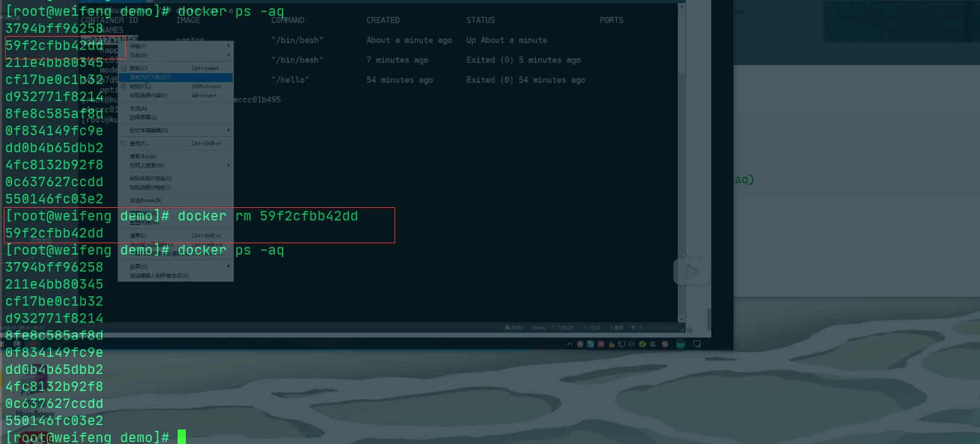The height and width of the screenshot is (444, 980).
Task: Click the upload arrow in terminal status bar
Action: point(634,327)
